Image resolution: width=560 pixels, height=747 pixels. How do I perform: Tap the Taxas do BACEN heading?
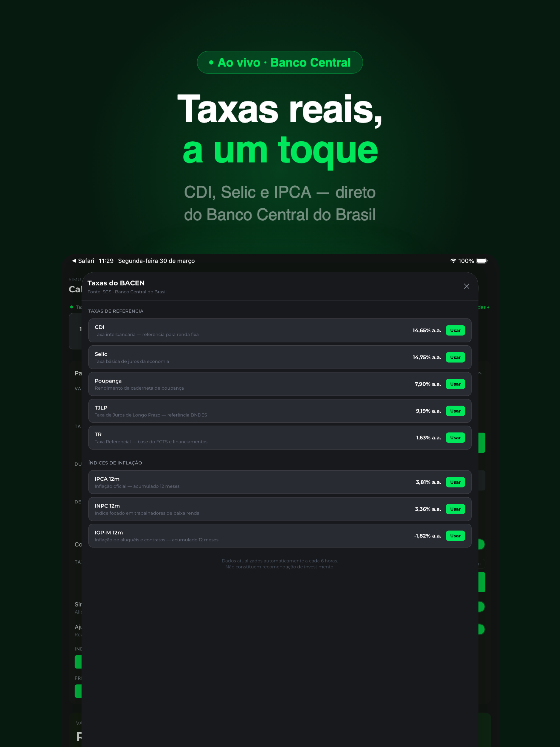point(116,283)
